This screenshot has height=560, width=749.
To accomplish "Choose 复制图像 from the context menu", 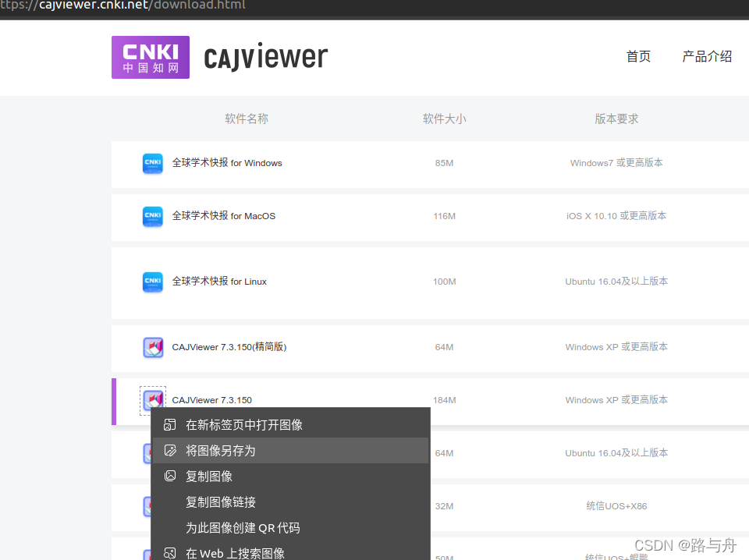I will click(x=290, y=477).
